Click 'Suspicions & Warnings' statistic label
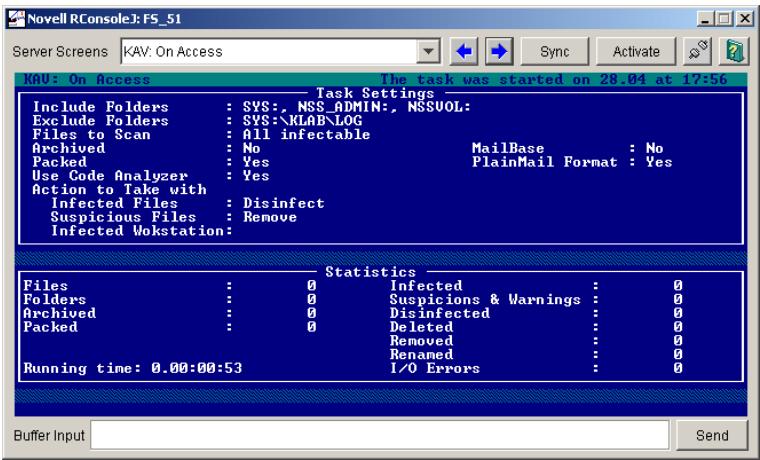The image size is (760, 460). tap(485, 300)
